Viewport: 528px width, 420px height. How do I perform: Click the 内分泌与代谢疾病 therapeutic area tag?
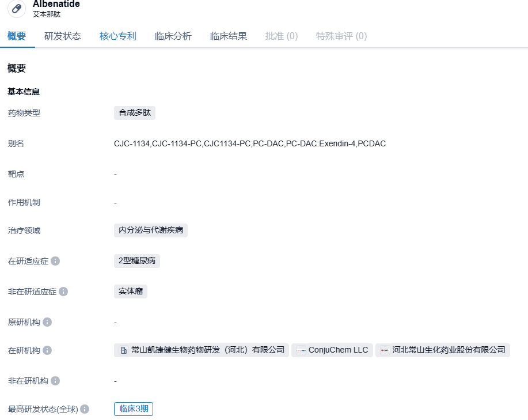[x=151, y=230]
